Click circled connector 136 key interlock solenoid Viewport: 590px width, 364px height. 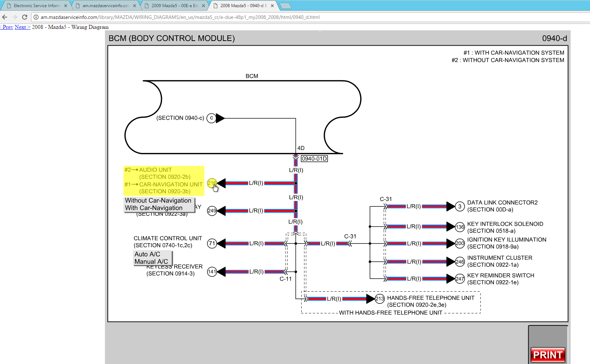[x=460, y=227]
